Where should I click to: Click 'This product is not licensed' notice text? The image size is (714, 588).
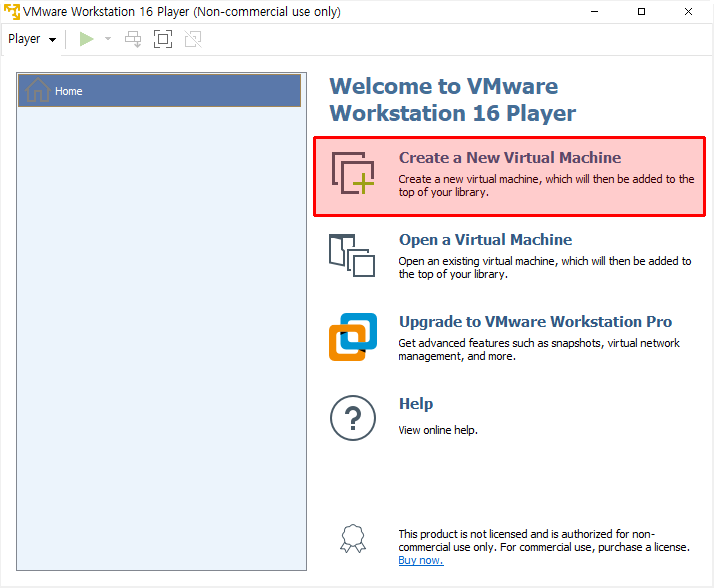[544, 541]
